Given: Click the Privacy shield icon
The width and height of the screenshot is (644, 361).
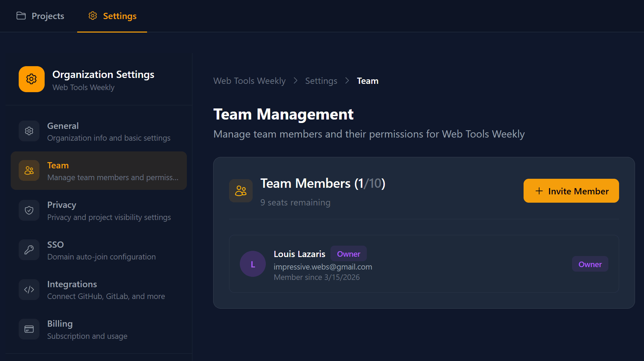Looking at the screenshot, I should [29, 210].
